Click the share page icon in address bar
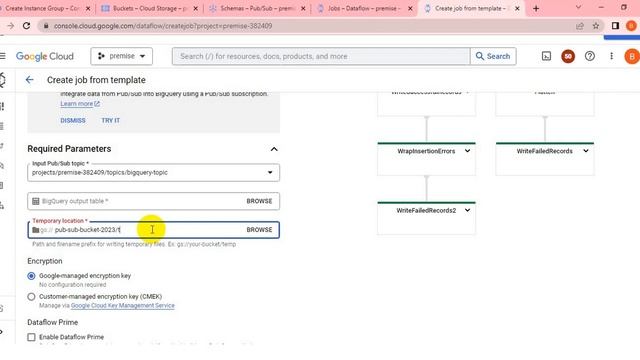 580,26
